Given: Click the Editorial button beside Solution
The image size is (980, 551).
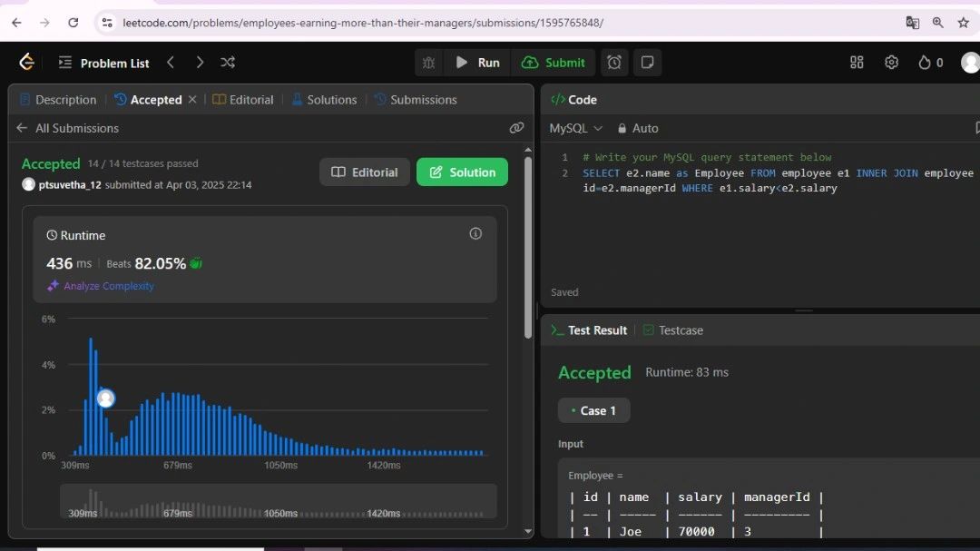Looking at the screenshot, I should click(365, 172).
